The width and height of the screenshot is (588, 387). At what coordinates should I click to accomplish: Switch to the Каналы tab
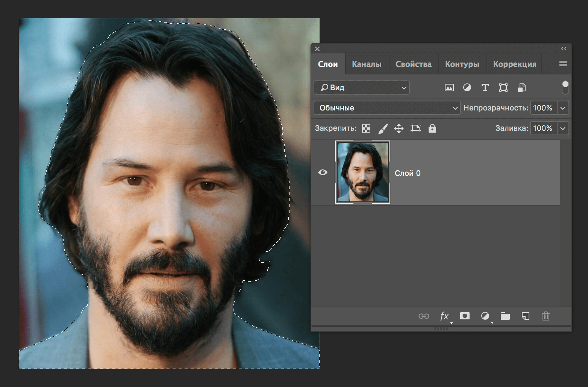pos(367,64)
